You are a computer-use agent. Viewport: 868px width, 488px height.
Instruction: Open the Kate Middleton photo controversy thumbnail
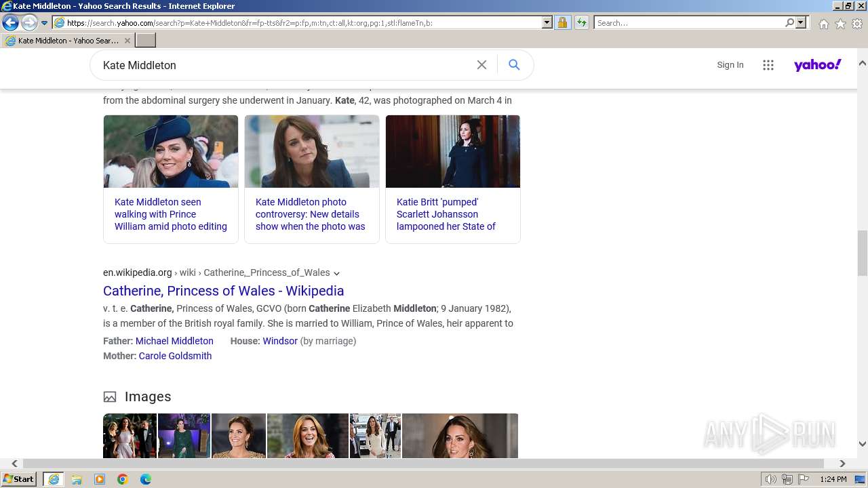click(312, 151)
